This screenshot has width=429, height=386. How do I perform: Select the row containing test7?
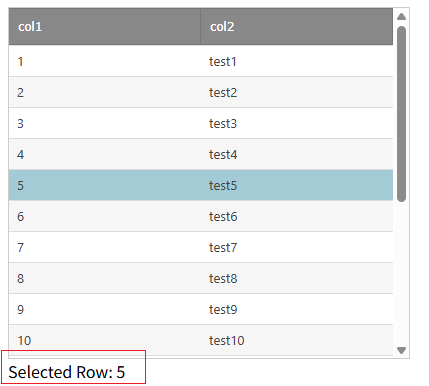tap(201, 247)
